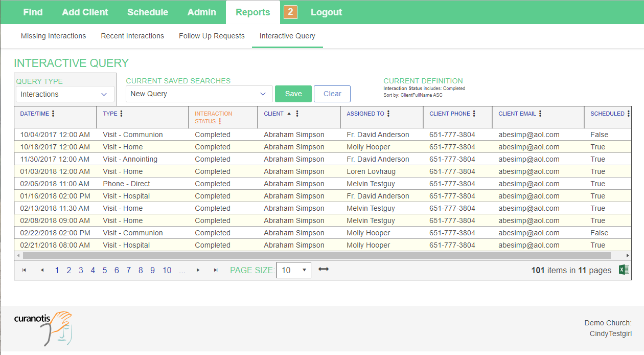Jump to page 5 of results
The height and width of the screenshot is (355, 644).
coord(105,270)
